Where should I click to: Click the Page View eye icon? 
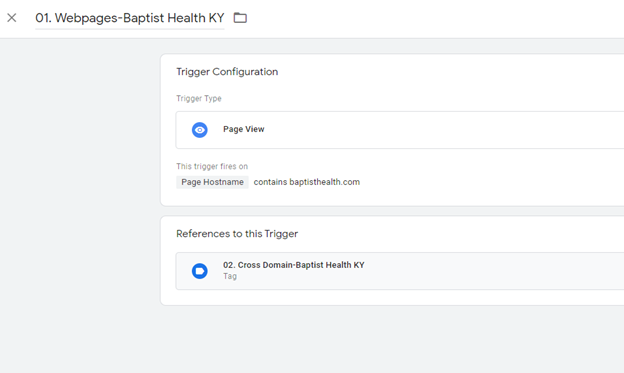point(200,130)
